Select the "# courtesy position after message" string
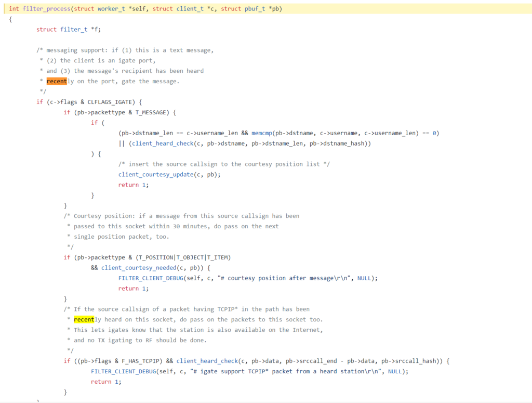 pos(284,278)
